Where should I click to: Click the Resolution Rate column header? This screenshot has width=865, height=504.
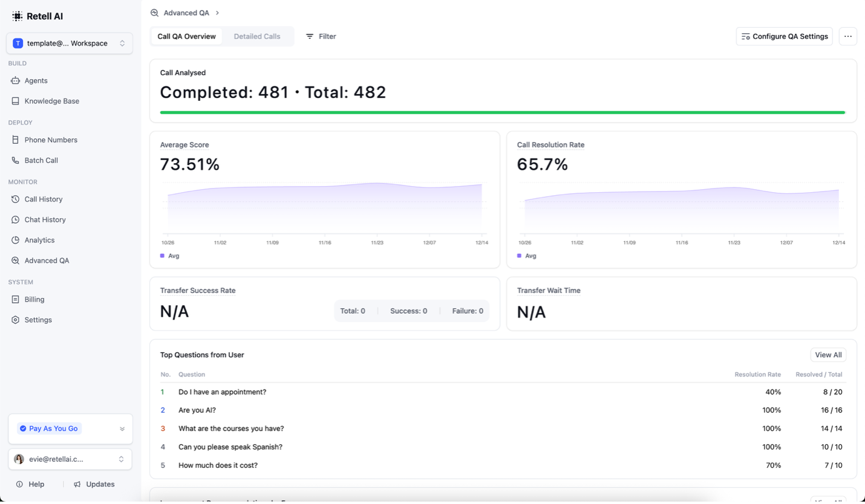click(x=757, y=375)
